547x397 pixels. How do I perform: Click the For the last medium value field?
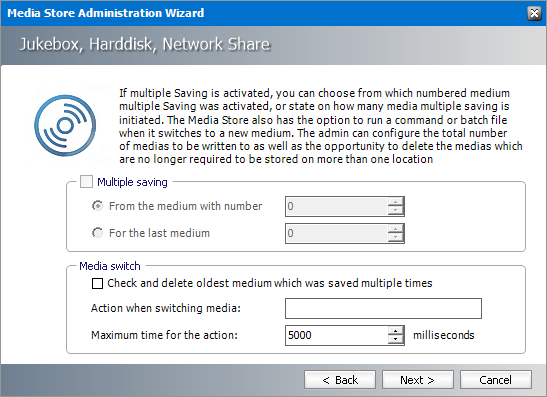pyautogui.click(x=336, y=233)
